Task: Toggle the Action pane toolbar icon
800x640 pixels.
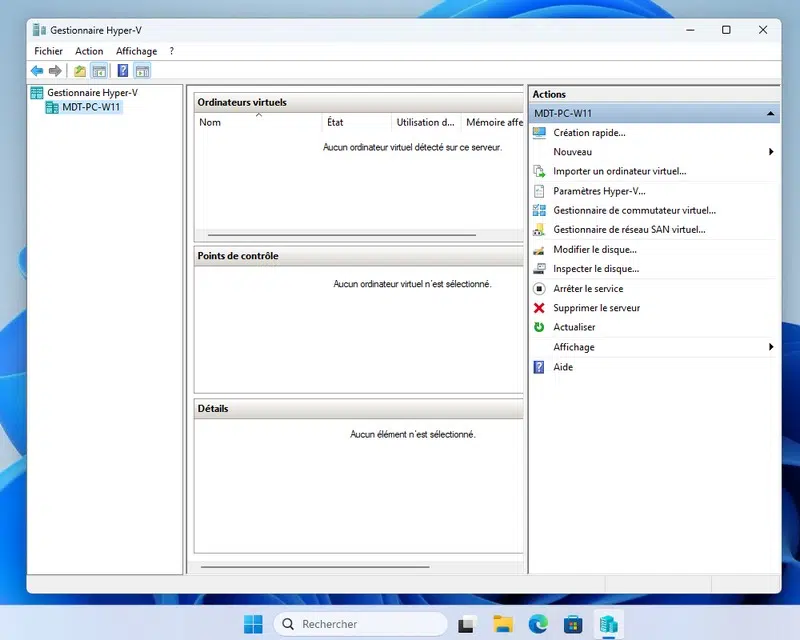Action: pos(142,71)
